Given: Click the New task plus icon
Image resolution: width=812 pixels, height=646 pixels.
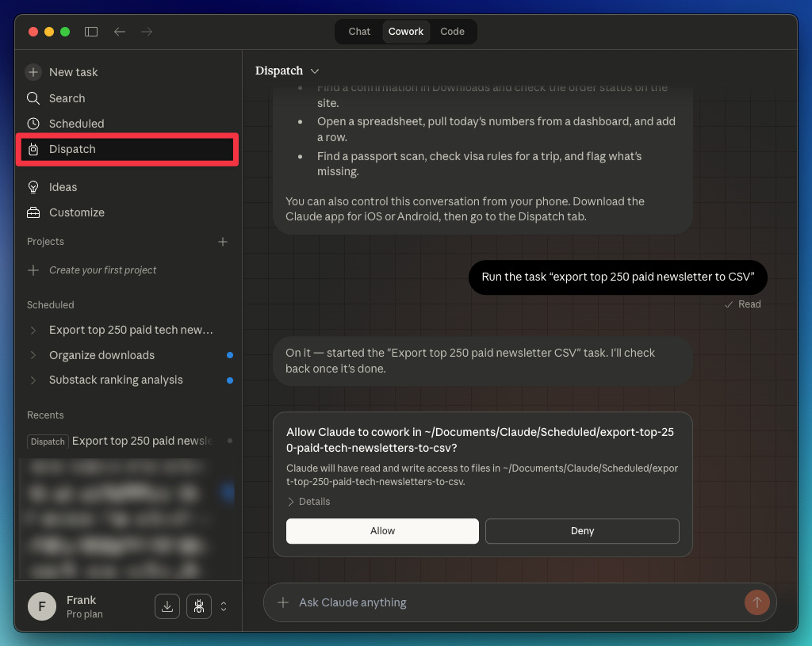Looking at the screenshot, I should (33, 72).
